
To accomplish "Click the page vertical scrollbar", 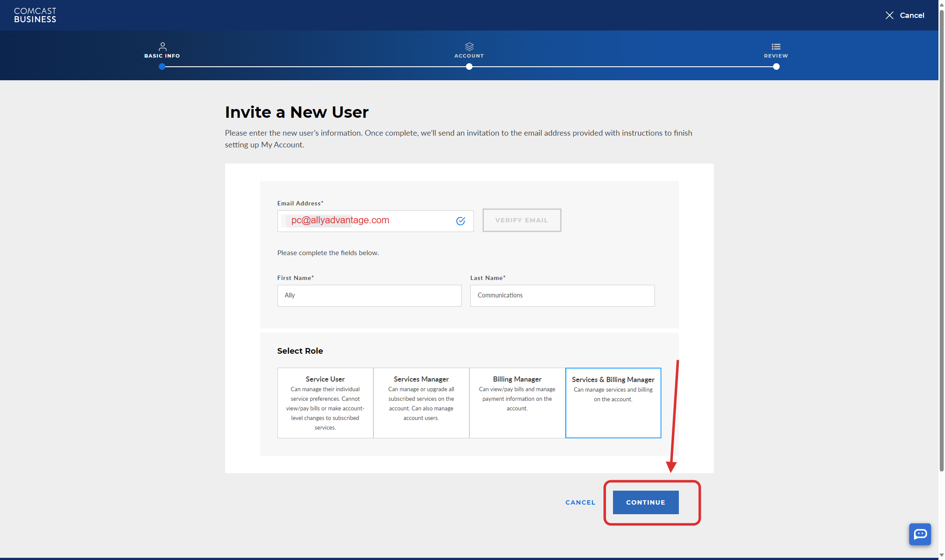I will [x=942, y=240].
